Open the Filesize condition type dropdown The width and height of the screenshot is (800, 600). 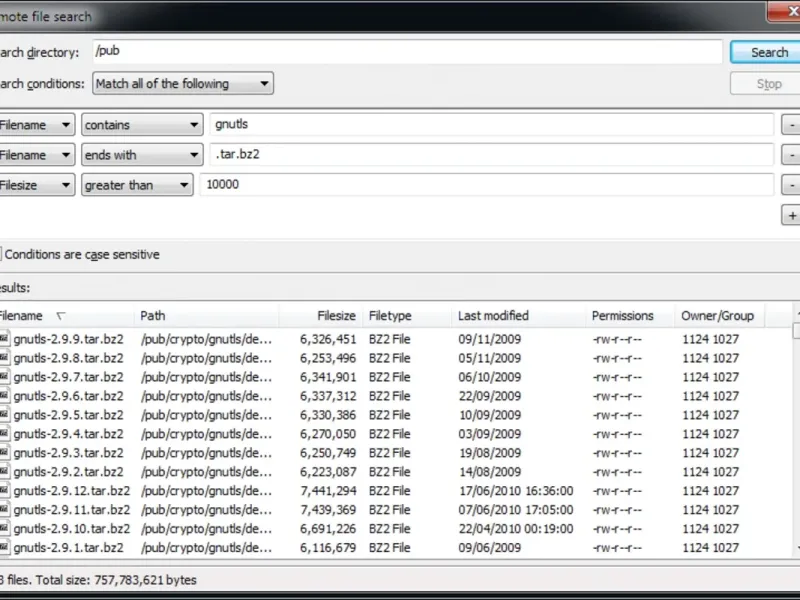pyautogui.click(x=37, y=185)
